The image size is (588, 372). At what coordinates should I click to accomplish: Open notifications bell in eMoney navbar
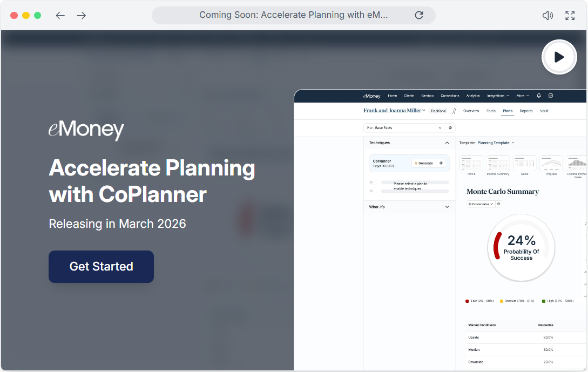(538, 96)
